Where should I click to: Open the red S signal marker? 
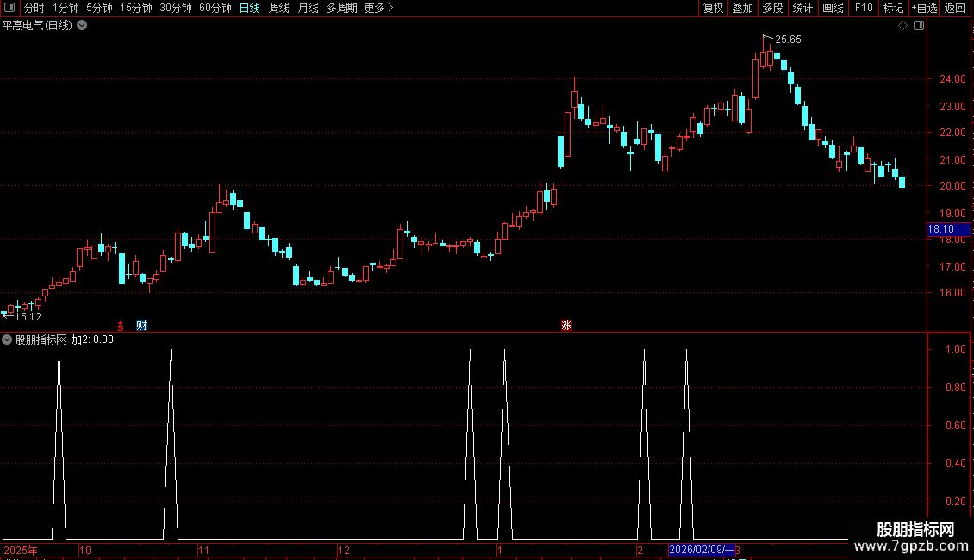point(121,326)
